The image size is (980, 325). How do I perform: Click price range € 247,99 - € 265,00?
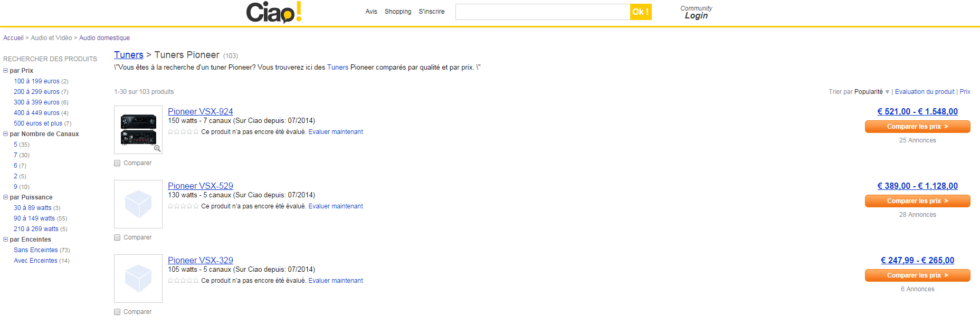(x=917, y=260)
